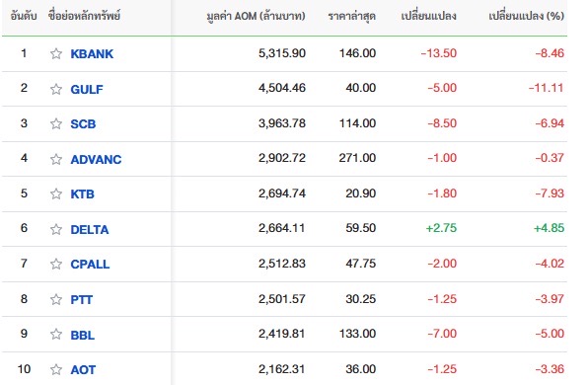Toggle the CPALL watchlist star
The height and width of the screenshot is (385, 588).
(x=56, y=265)
